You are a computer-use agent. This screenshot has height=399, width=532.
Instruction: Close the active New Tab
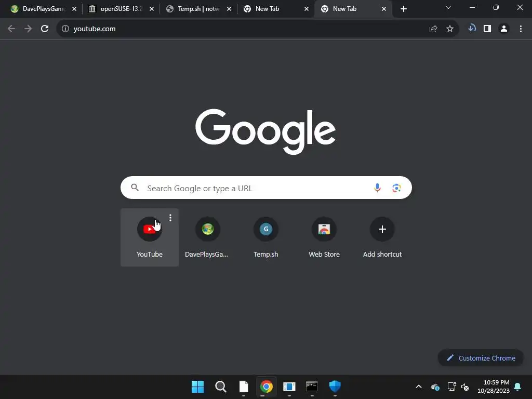[x=384, y=9]
